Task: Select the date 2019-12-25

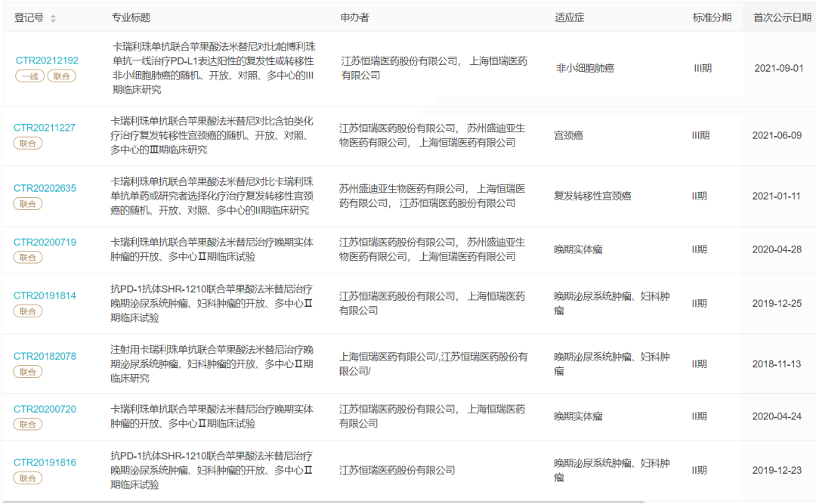Action: tap(777, 303)
